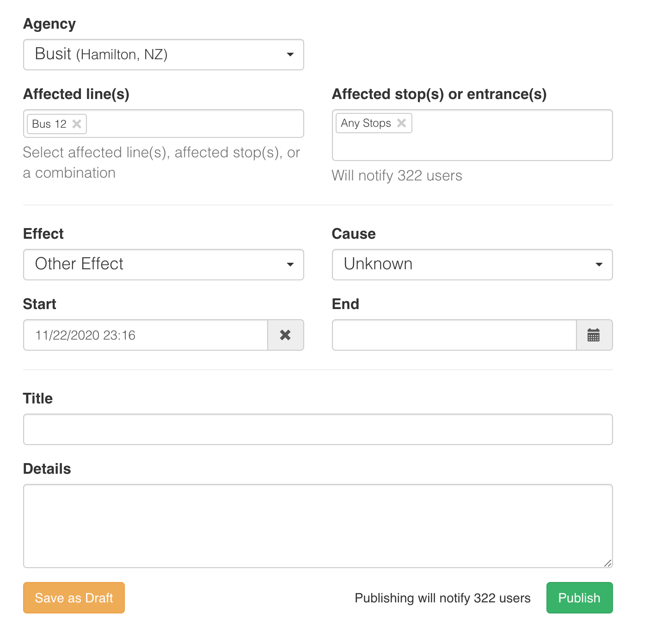Click the End date input field
650x644 pixels.
click(x=454, y=335)
